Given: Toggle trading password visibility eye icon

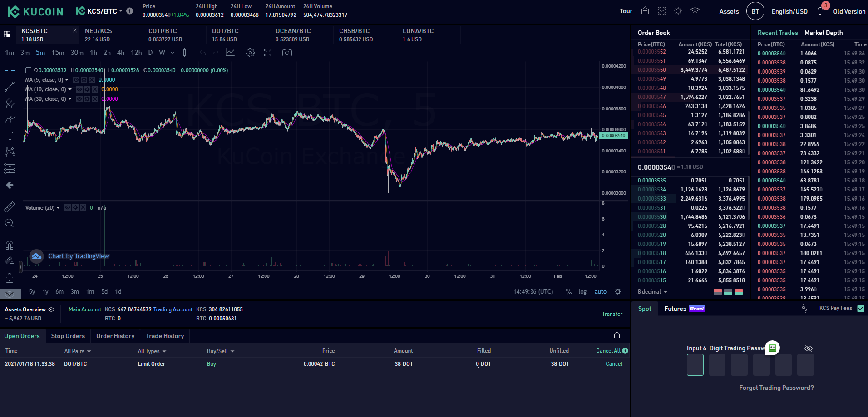Looking at the screenshot, I should click(x=809, y=348).
